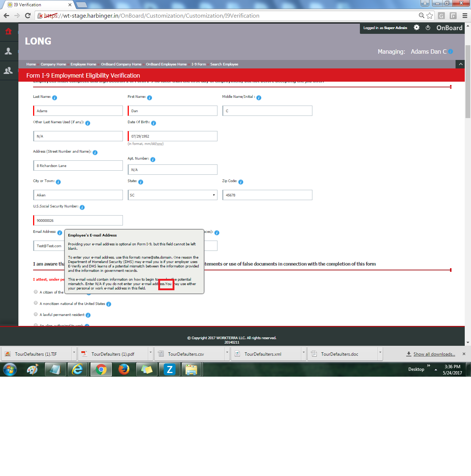Show First Name info tooltip

[149, 98]
